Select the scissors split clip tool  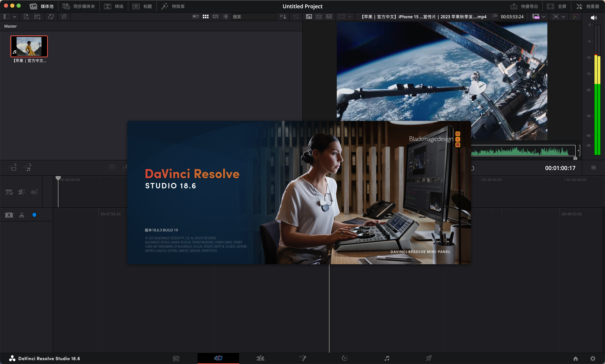click(22, 215)
